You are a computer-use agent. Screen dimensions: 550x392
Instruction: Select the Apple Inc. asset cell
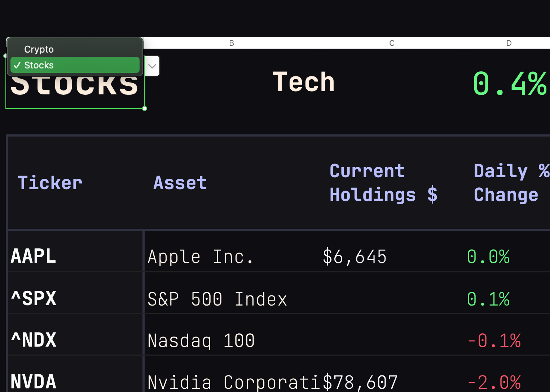pos(201,257)
